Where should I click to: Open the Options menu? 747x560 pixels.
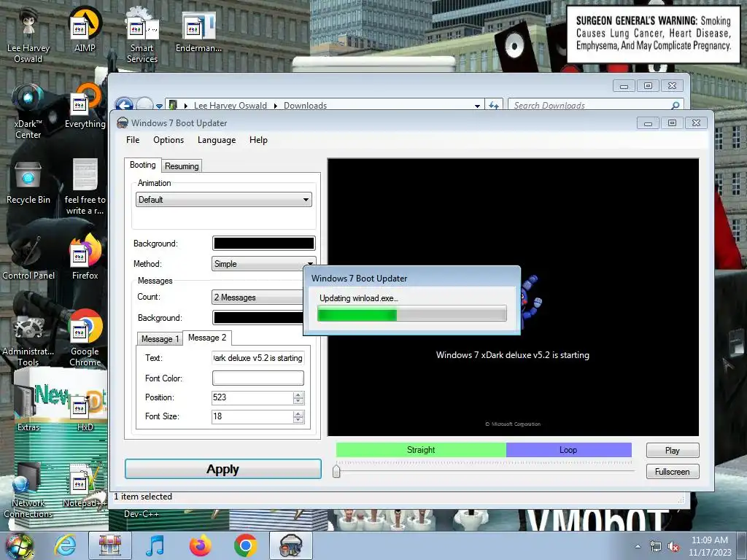(x=169, y=140)
